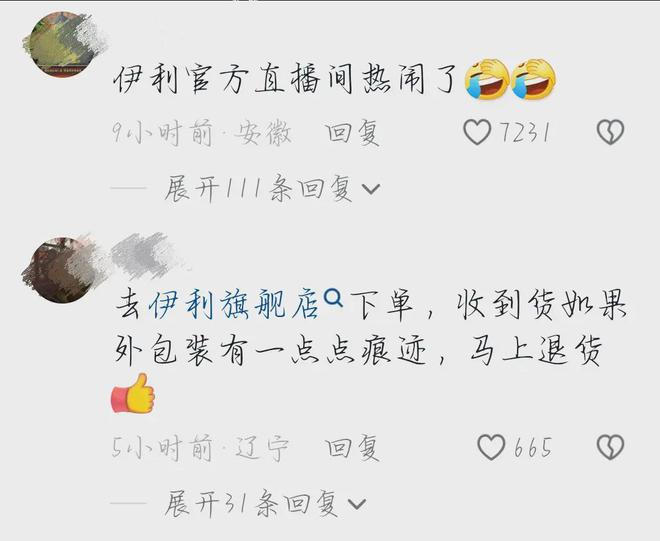Open the 伊利旗舰店 blue search link
The image size is (660, 541).
[234, 304]
